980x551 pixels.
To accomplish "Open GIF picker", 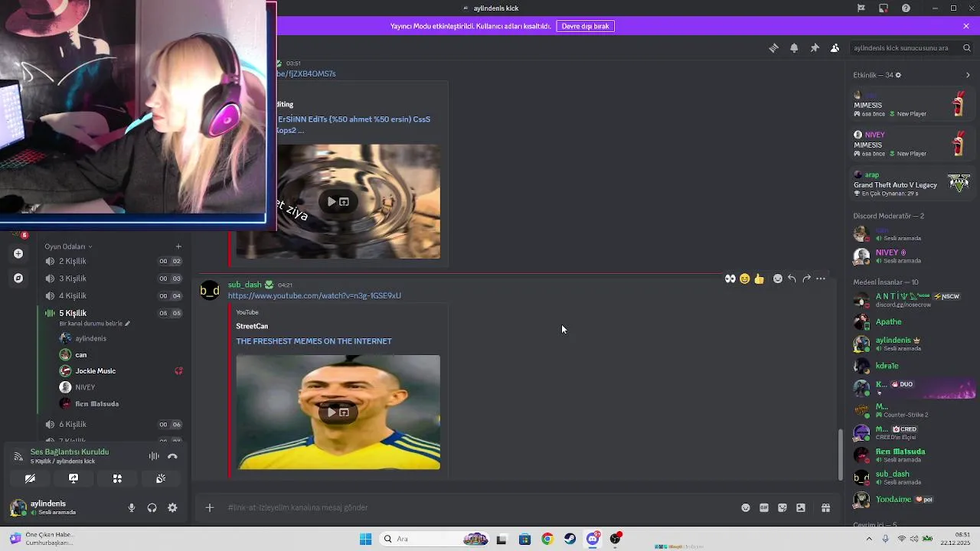I will click(764, 507).
